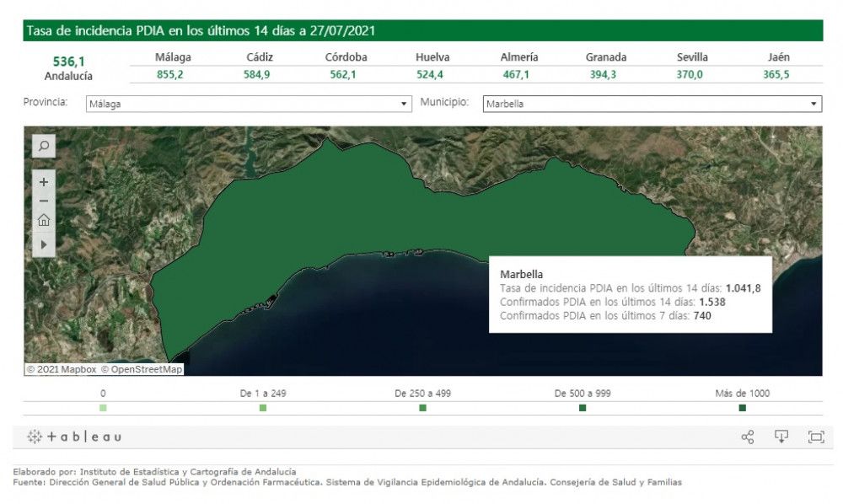This screenshot has height=504, width=843.
Task: Open the Provincia dropdown showing Málaga
Action: pos(249,104)
